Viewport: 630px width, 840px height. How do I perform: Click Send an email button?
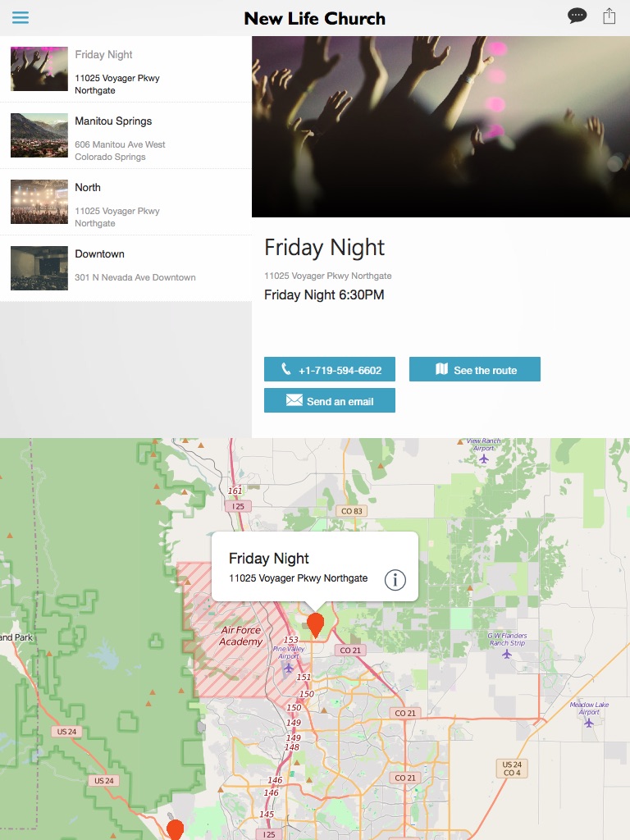[x=330, y=400]
